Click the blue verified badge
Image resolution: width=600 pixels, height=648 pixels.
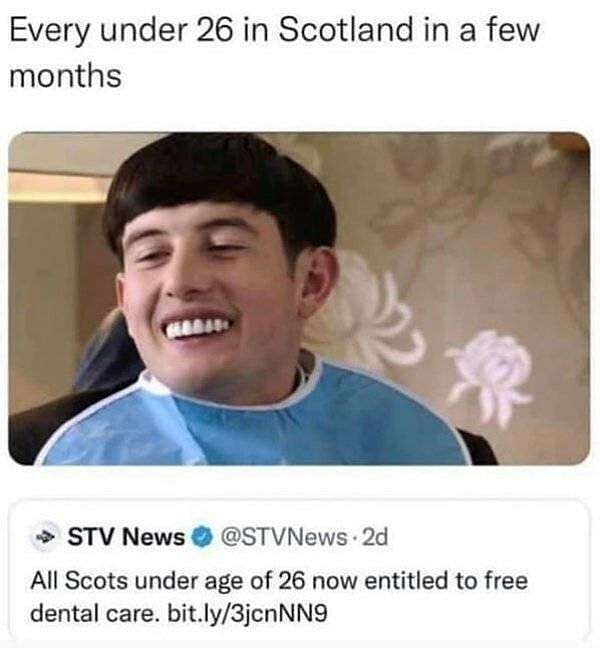(202, 537)
